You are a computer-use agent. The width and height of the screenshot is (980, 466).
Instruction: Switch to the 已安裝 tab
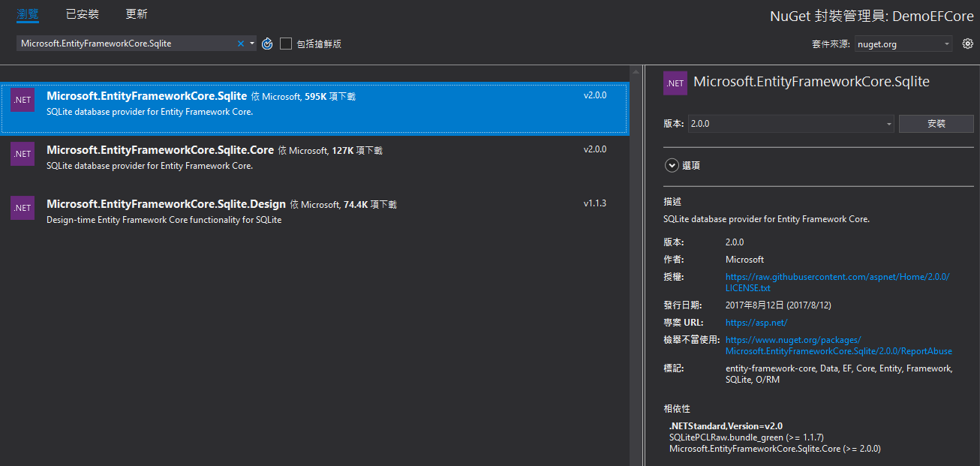pyautogui.click(x=83, y=14)
